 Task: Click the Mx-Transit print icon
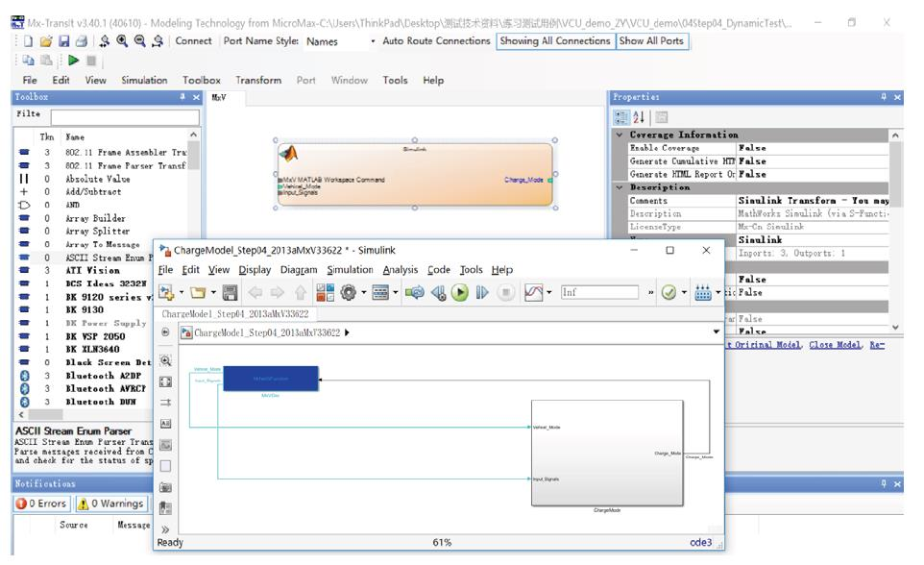[82, 41]
